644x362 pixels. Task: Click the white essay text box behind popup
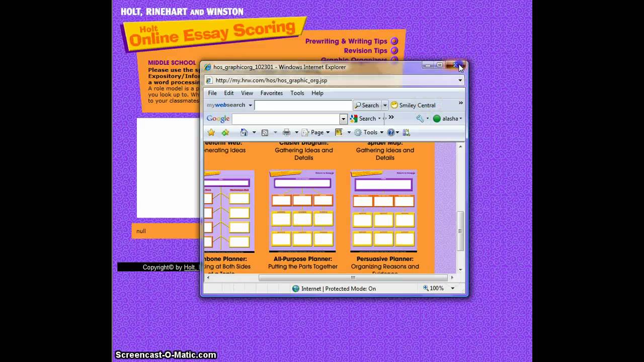[168, 167]
